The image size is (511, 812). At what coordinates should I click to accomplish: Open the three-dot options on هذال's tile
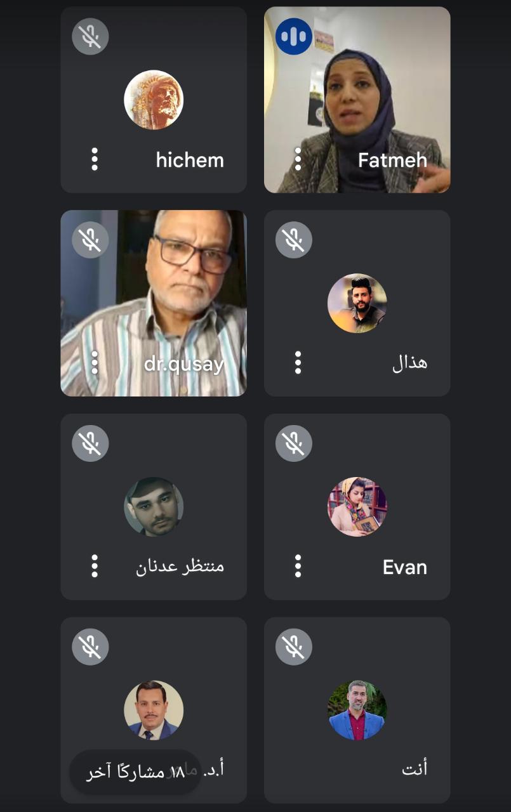298,363
